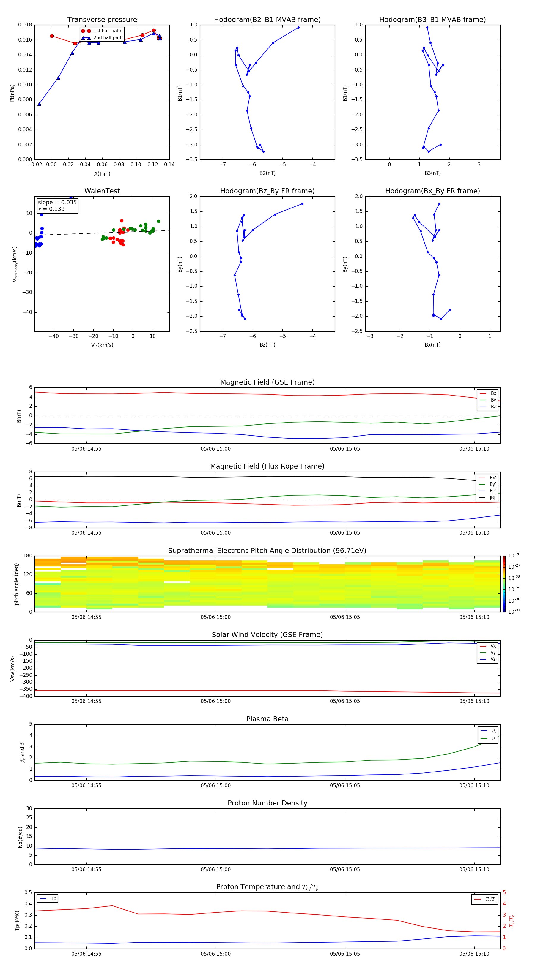Click the Np(#/cc) y-axis label
535x980 pixels.
coord(20,837)
